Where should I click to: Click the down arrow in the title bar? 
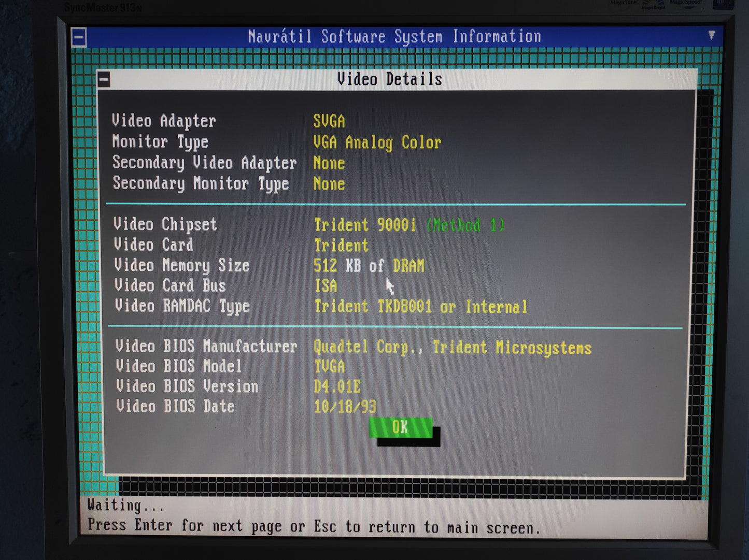point(711,35)
